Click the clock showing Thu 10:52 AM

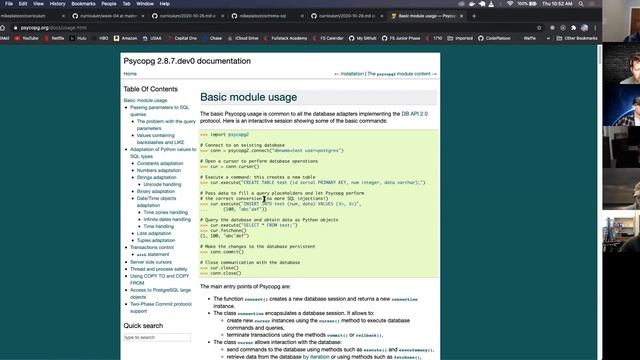pos(557,4)
